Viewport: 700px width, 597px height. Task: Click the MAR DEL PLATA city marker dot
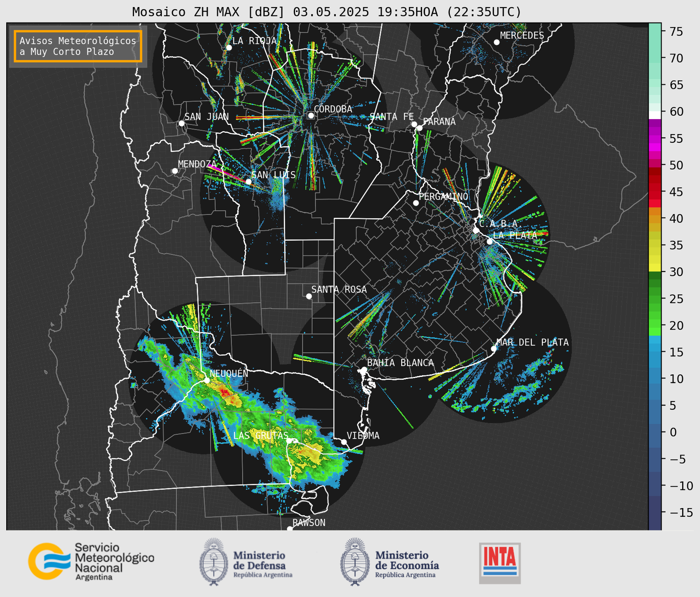coord(493,349)
